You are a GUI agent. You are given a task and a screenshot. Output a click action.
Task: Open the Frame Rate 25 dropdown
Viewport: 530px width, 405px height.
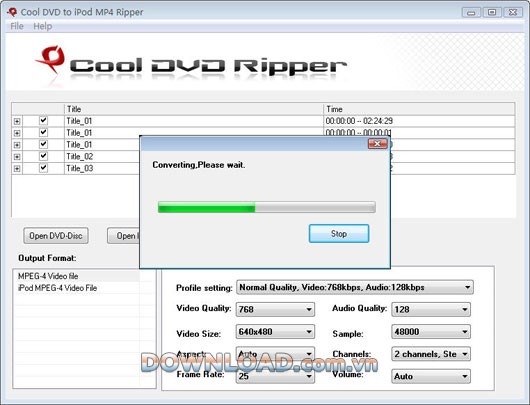point(275,376)
